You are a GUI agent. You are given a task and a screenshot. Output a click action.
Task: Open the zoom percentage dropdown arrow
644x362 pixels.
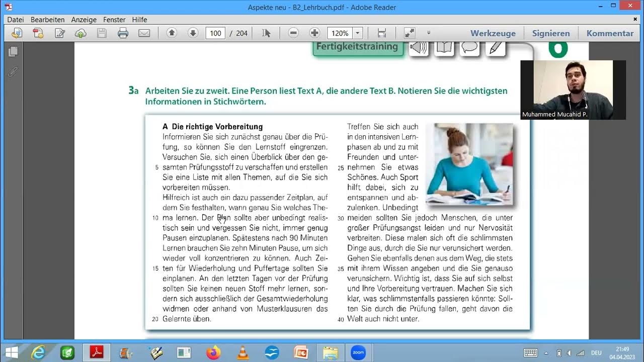pos(358,33)
